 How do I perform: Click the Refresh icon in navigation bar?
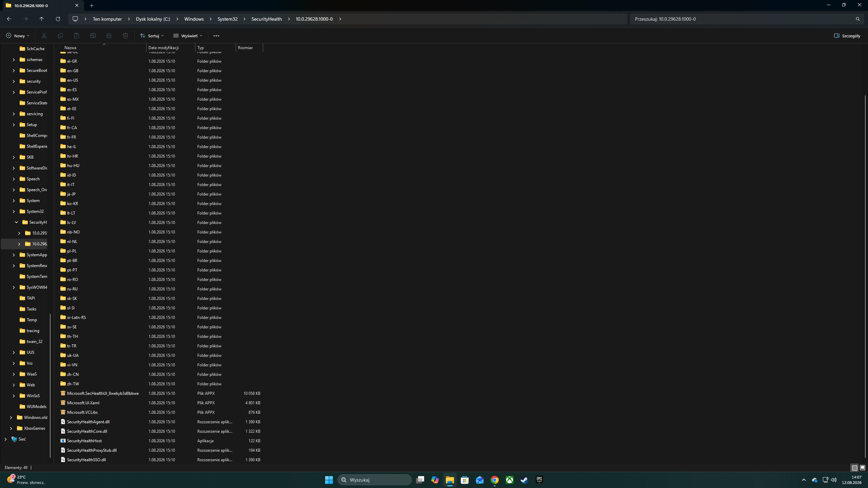(58, 19)
